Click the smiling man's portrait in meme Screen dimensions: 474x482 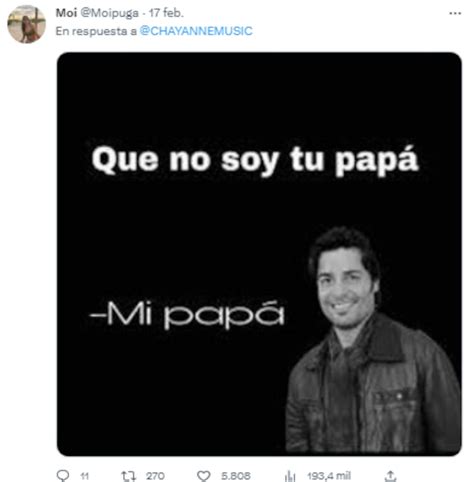(373, 340)
